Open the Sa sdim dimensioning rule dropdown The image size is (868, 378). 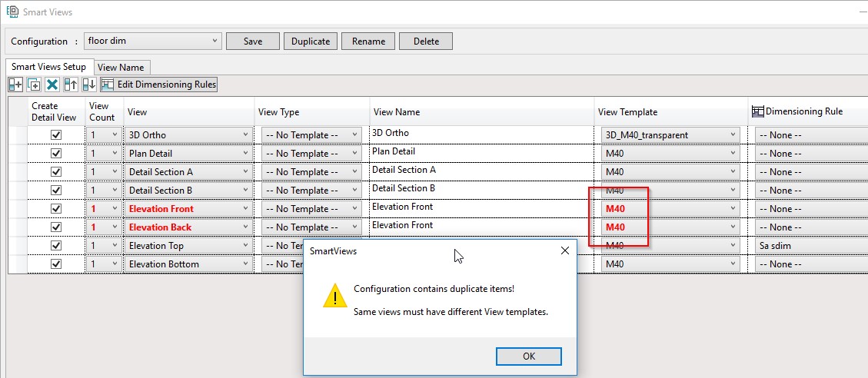(x=810, y=246)
